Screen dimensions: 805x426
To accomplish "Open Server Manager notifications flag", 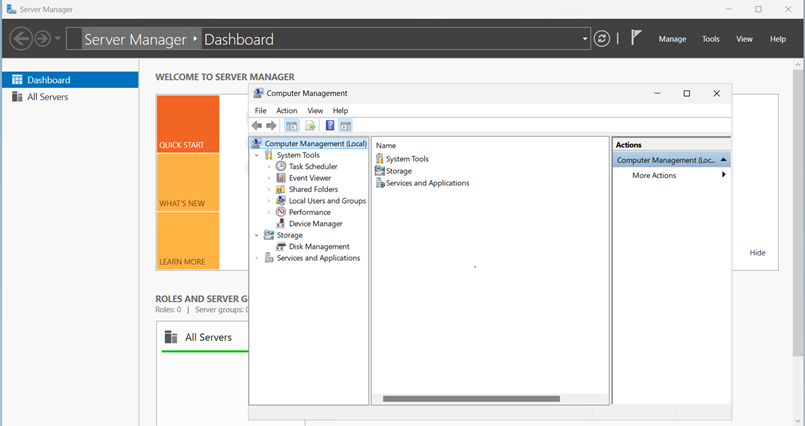I will pos(636,37).
